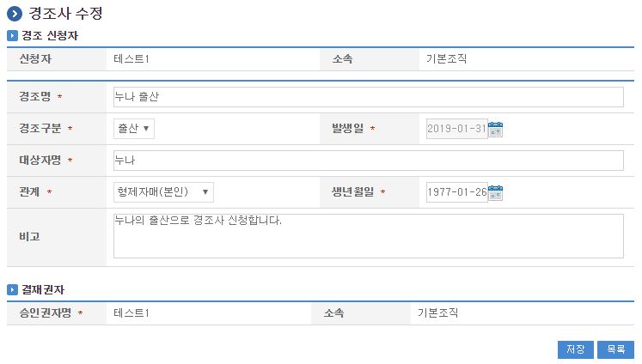The width and height of the screenshot is (642, 364).
Task: Click the 경조구분 field label
Action: click(40, 129)
